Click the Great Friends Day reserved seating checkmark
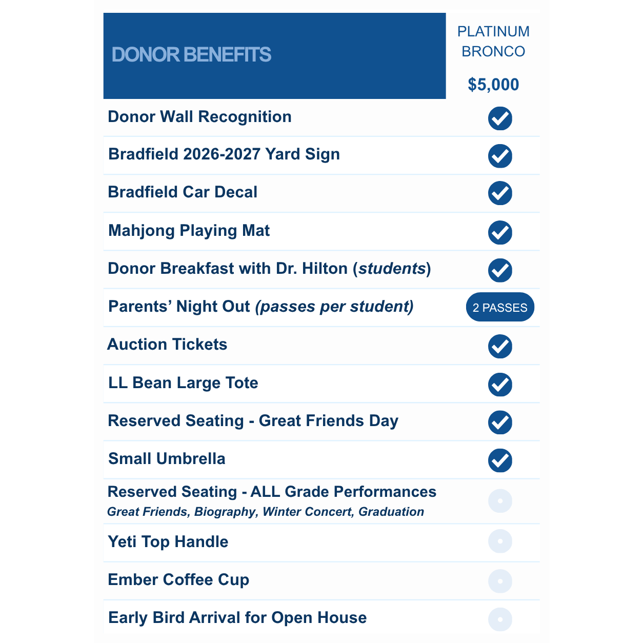The height and width of the screenshot is (644, 644). (500, 422)
